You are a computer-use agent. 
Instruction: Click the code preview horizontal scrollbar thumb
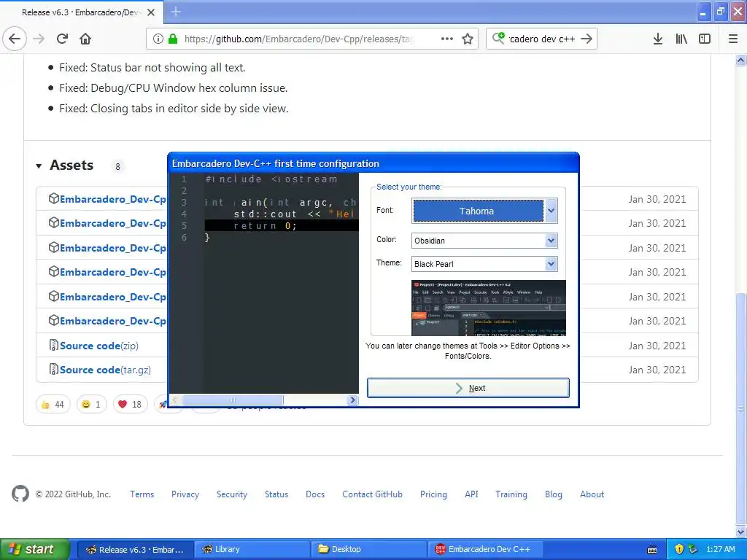pyautogui.click(x=233, y=400)
